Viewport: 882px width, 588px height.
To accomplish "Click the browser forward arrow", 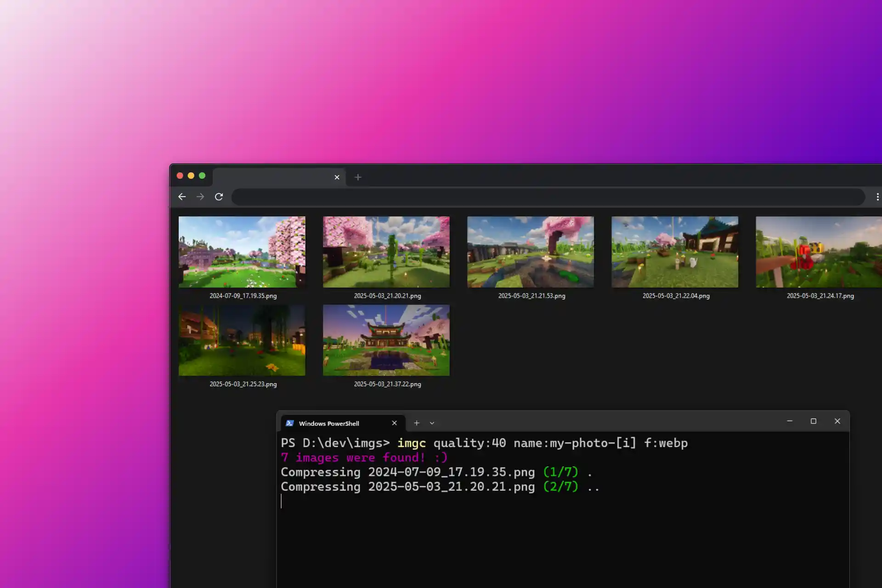I will 200,197.
